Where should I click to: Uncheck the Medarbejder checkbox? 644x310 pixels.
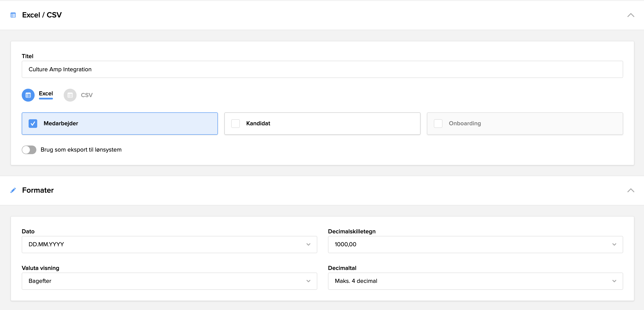pos(33,124)
